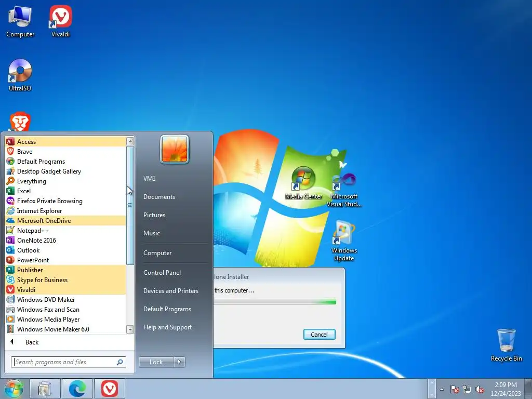This screenshot has height=399, width=532.
Task: Launch PowerPoint
Action: (65, 260)
